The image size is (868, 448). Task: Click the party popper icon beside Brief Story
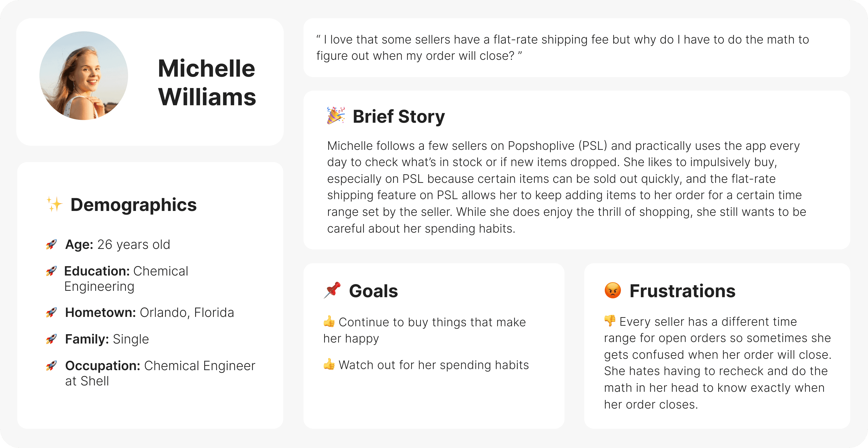click(x=336, y=116)
